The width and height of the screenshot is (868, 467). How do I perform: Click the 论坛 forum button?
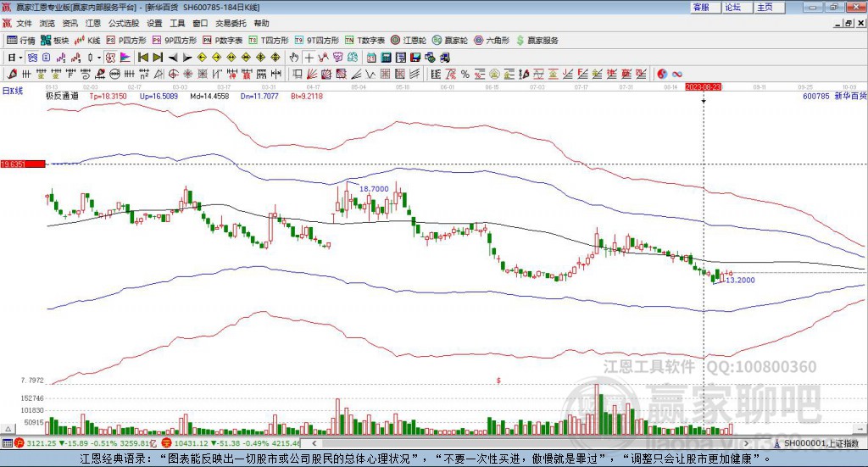tap(737, 7)
